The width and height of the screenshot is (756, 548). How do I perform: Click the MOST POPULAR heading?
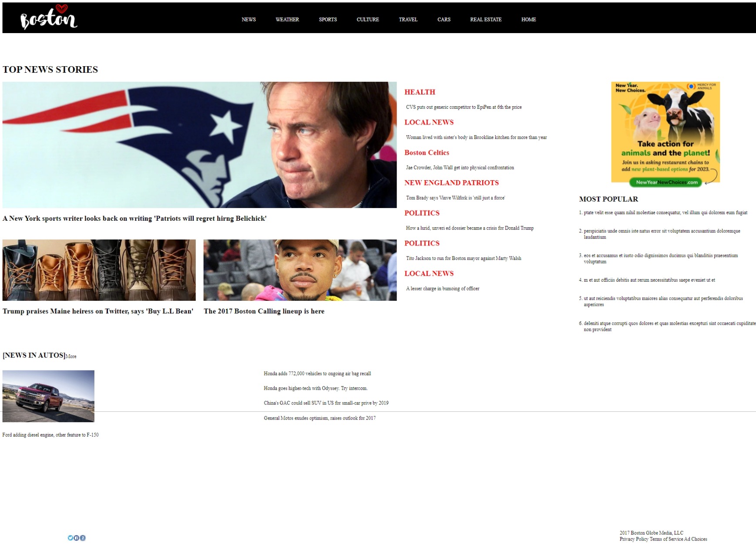click(608, 199)
